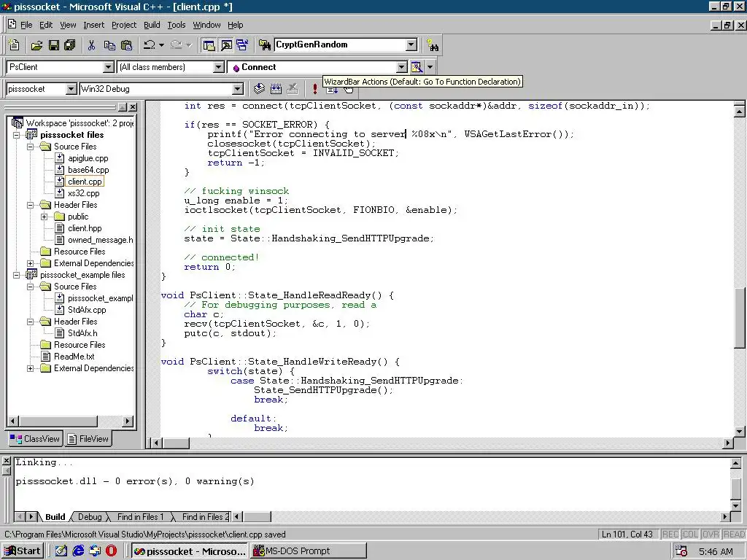Screen dimensions: 747x560
Task: Click the workspace pane horizontal scrollbar thumb
Action: coord(58,421)
